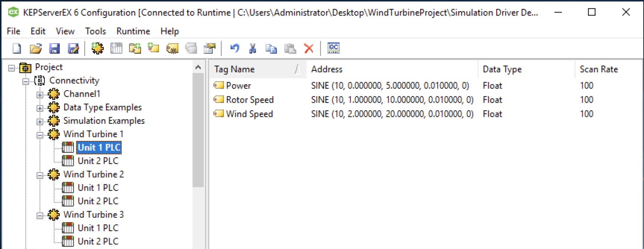Click the Duplicate Tag toolbar icon
644x249 pixels.
point(191,48)
